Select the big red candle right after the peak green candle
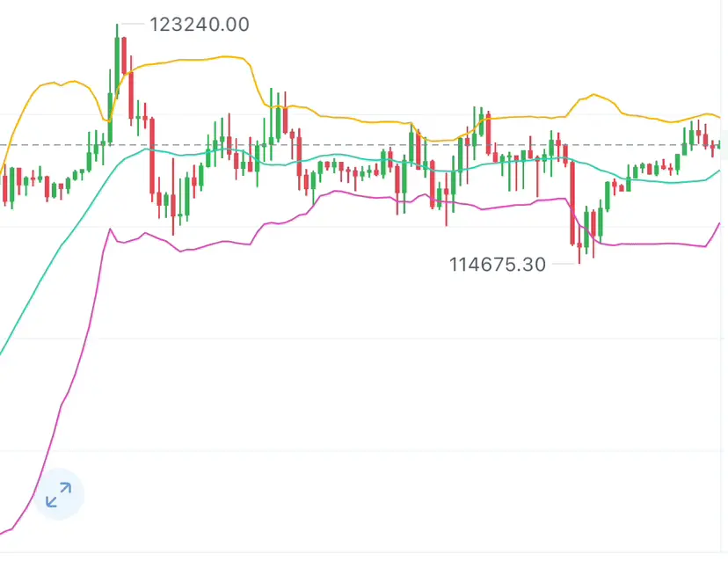Image resolution: width=728 pixels, height=561 pixels. click(x=124, y=55)
